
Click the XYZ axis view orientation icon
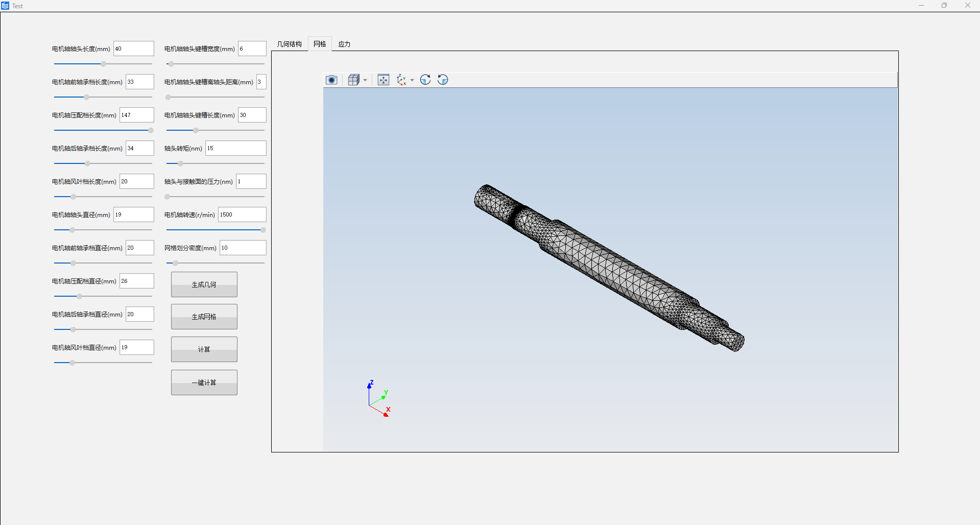[401, 80]
